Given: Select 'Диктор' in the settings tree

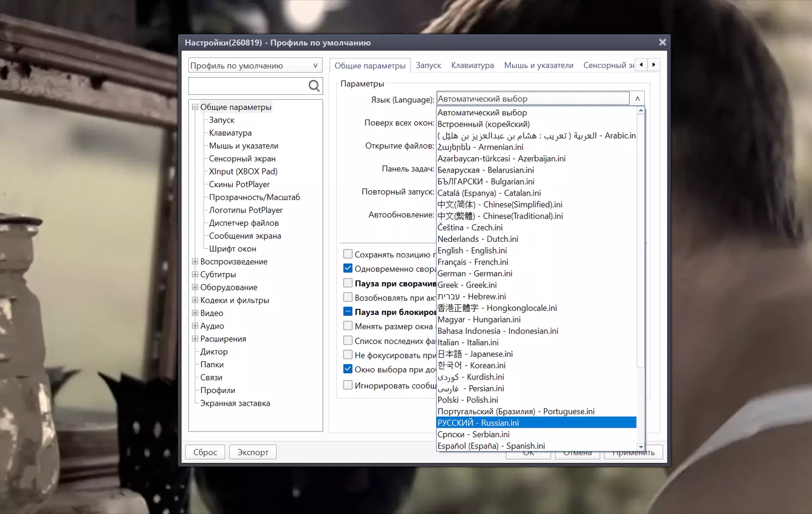Looking at the screenshot, I should pyautogui.click(x=214, y=352).
